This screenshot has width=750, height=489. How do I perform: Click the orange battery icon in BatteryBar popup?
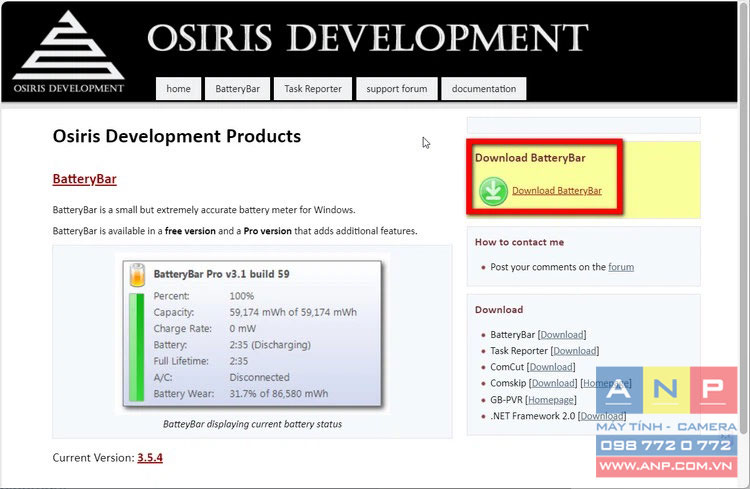point(137,275)
